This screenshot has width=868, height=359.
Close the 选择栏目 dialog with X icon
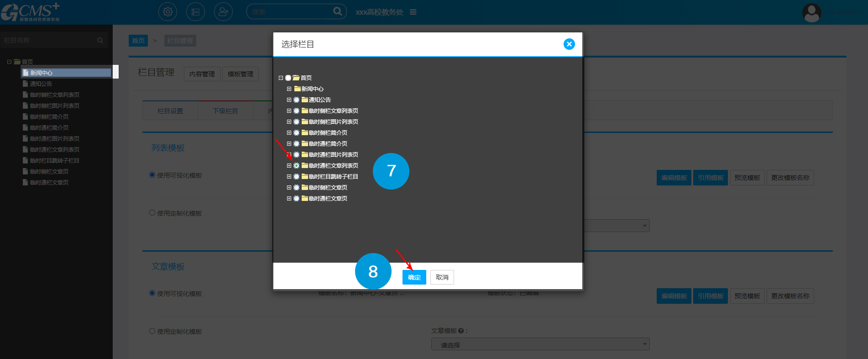[x=569, y=44]
